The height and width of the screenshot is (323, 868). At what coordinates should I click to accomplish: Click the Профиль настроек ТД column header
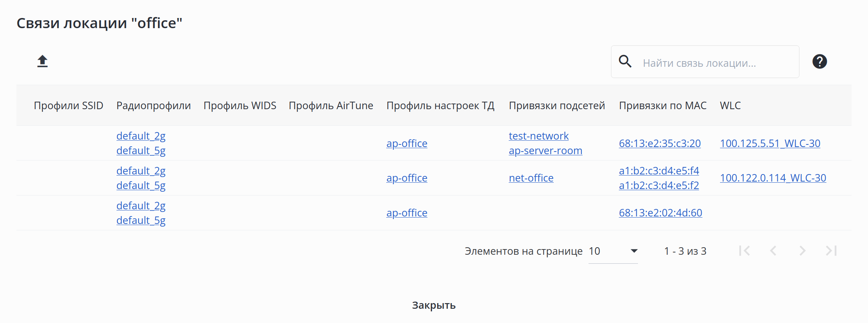440,105
